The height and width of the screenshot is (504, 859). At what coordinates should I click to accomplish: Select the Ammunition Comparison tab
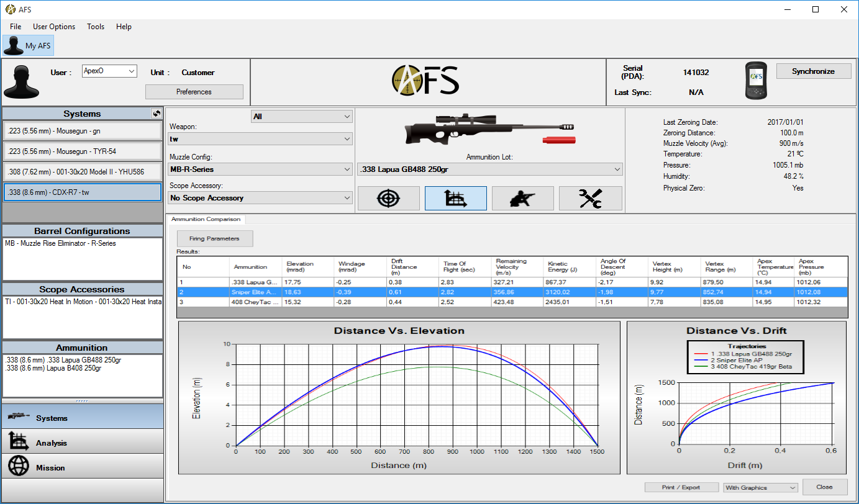point(206,219)
